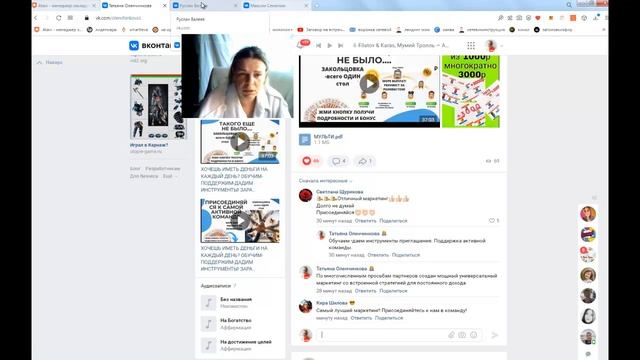Screen dimensions: 640x360
Task: Open the comment sorting dropdown 'Сначала интересные'
Action: pyautogui.click(x=325, y=180)
